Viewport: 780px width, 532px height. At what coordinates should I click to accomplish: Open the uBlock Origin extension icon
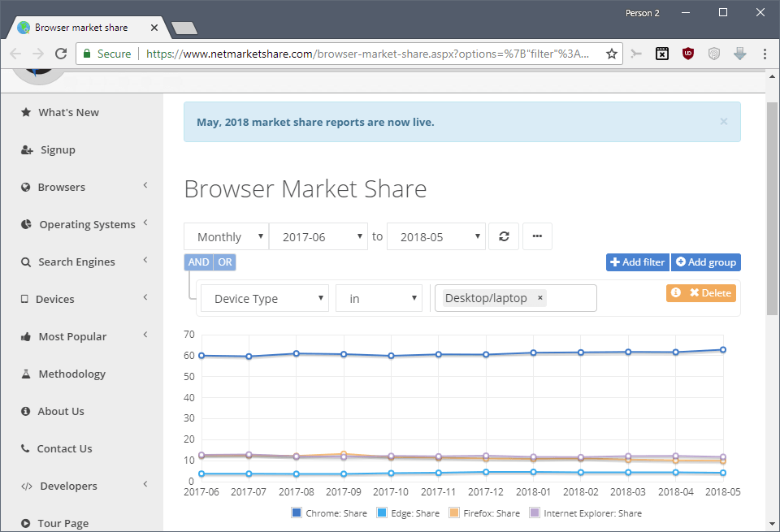point(688,54)
